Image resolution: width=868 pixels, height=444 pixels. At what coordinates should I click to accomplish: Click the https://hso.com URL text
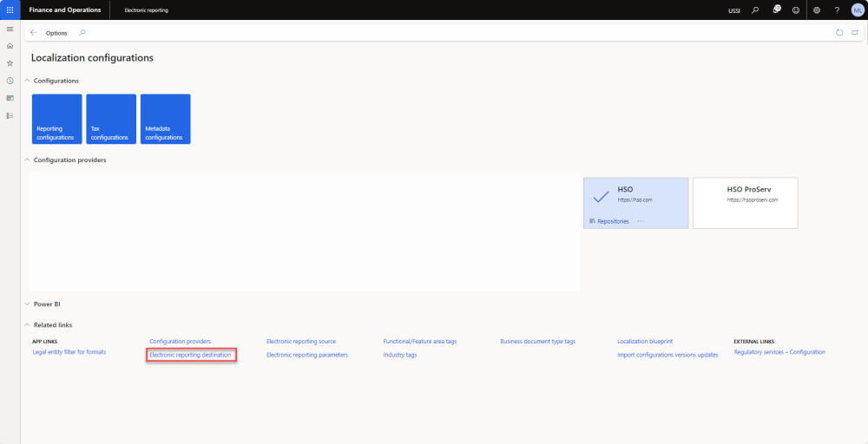635,200
